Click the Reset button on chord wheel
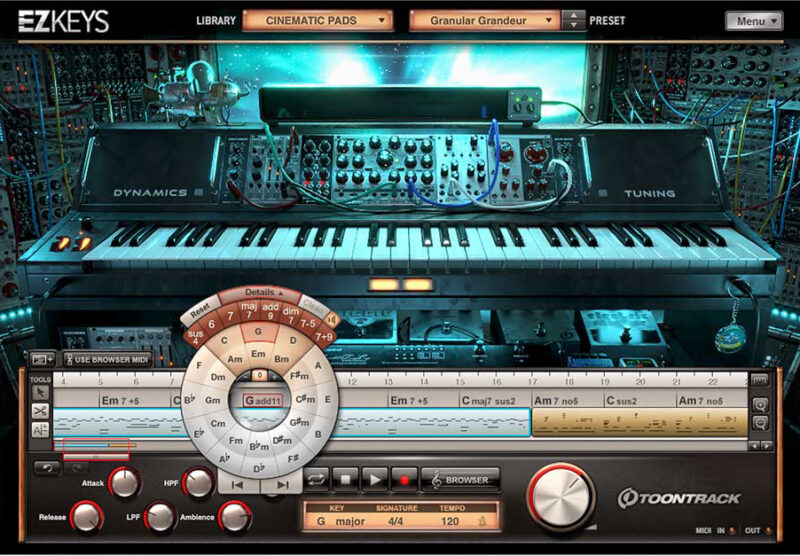The width and height of the screenshot is (800, 556). click(x=200, y=309)
